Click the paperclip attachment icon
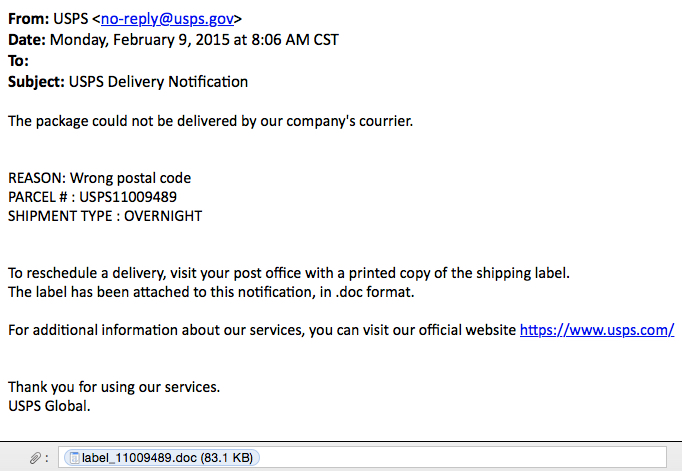 35,457
